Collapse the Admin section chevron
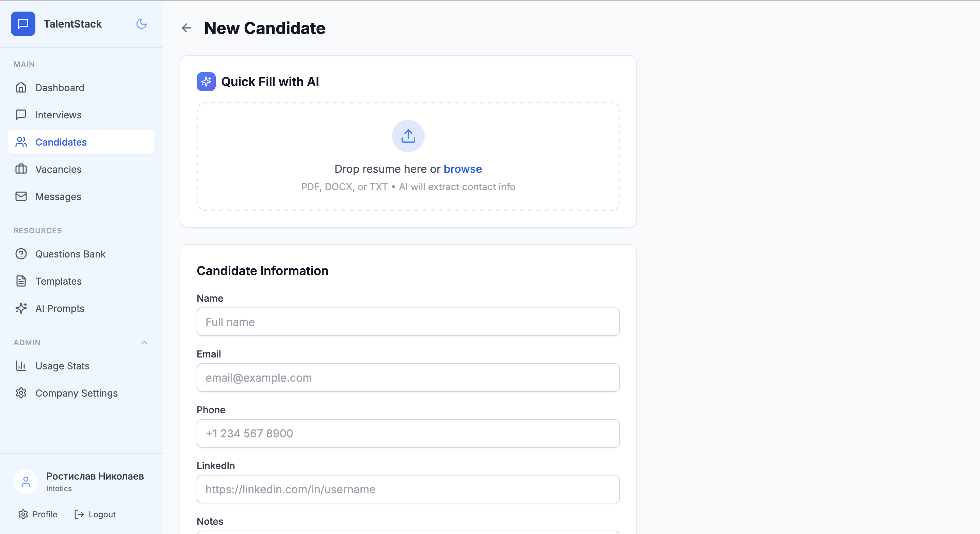Viewport: 980px width, 534px height. (144, 343)
